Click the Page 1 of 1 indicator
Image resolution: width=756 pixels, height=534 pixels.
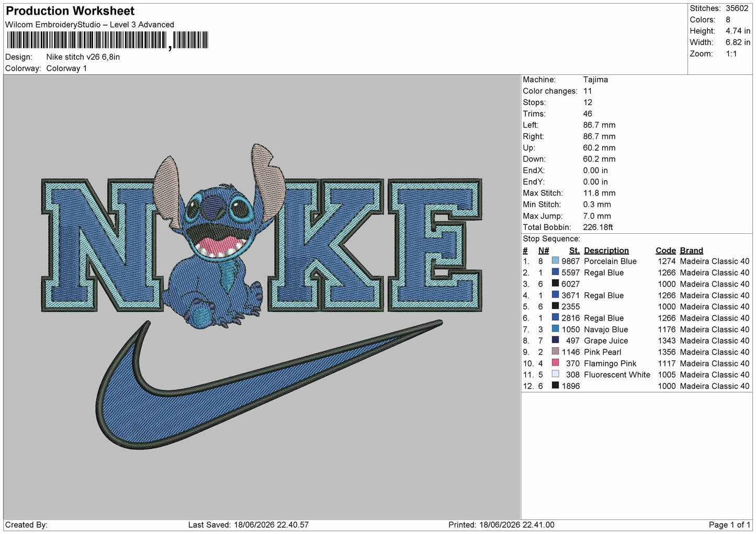(730, 525)
